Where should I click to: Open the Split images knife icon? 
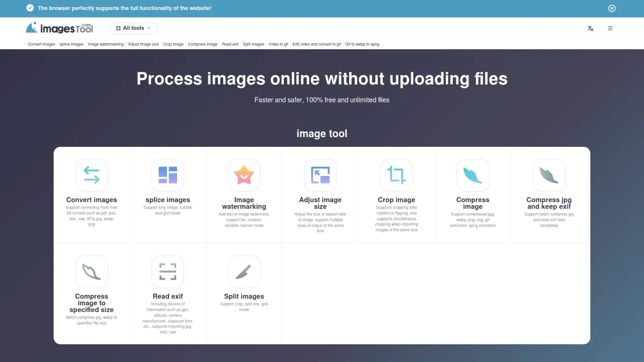coord(244,271)
